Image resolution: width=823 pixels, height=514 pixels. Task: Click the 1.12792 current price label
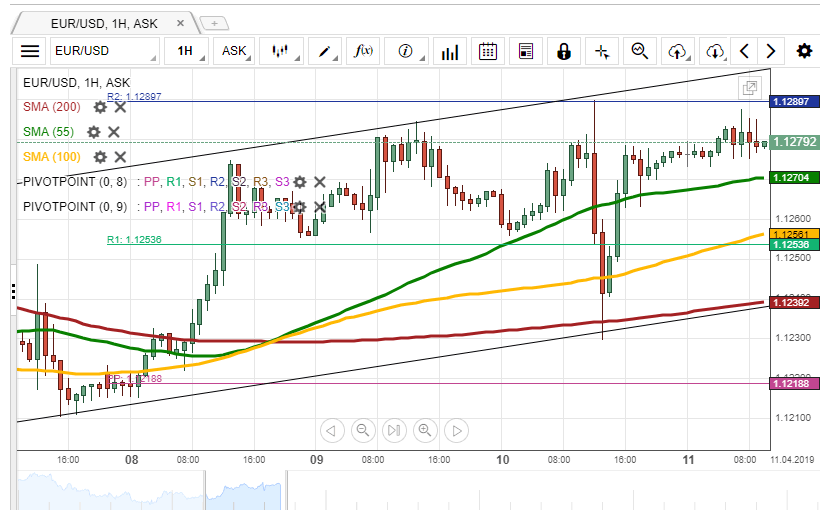click(x=794, y=142)
